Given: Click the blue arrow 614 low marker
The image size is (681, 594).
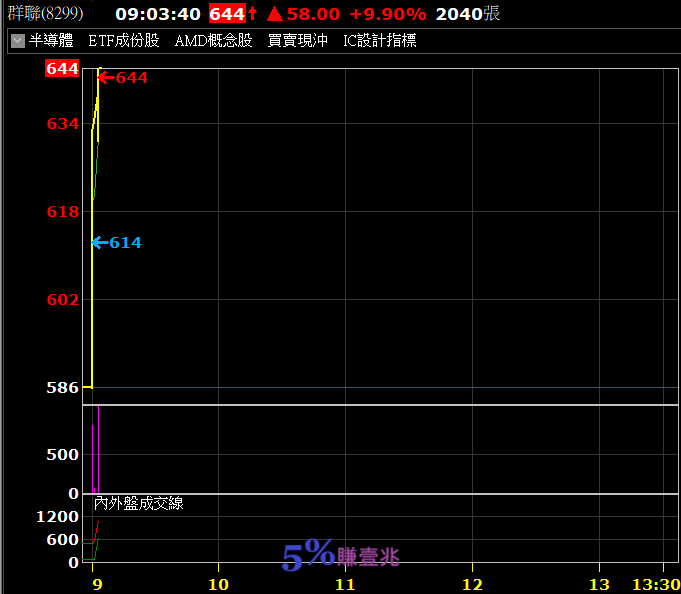Looking at the screenshot, I should (117, 243).
